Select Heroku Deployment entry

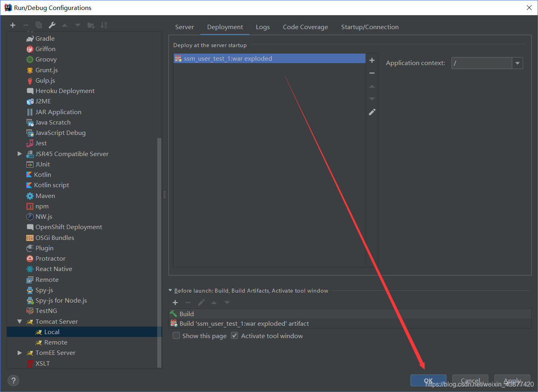[65, 91]
